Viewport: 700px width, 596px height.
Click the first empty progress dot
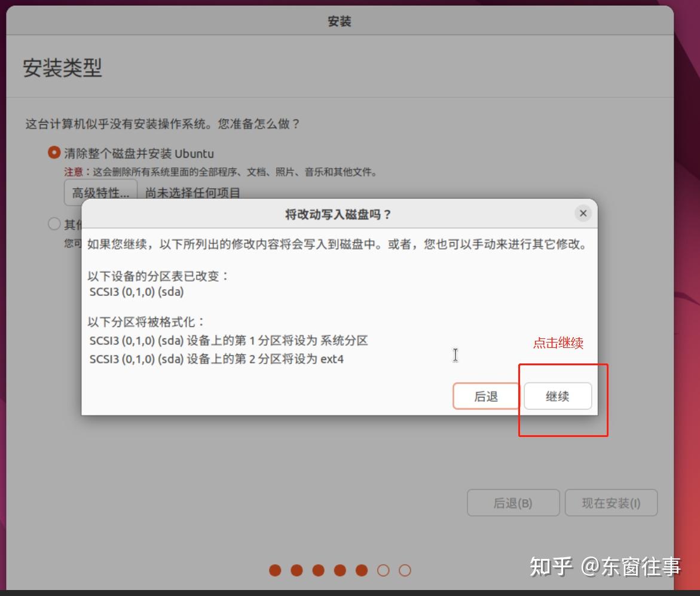tap(383, 571)
